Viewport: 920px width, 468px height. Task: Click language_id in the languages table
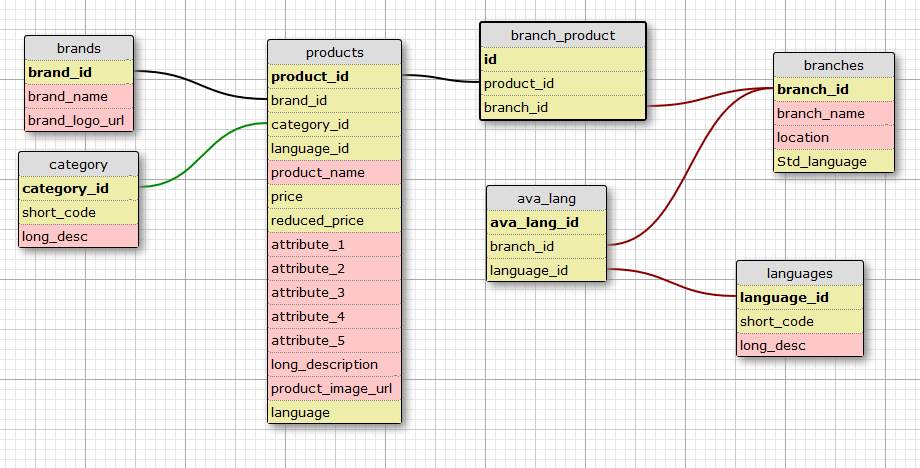800,297
